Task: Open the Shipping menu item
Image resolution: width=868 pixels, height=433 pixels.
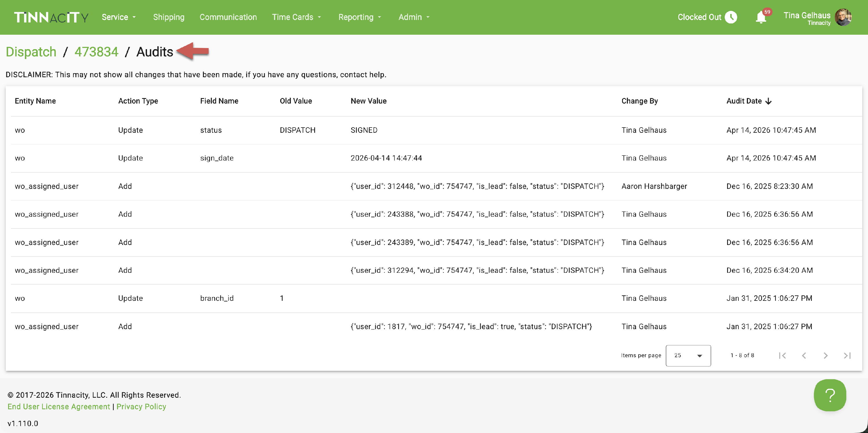Action: [x=168, y=17]
